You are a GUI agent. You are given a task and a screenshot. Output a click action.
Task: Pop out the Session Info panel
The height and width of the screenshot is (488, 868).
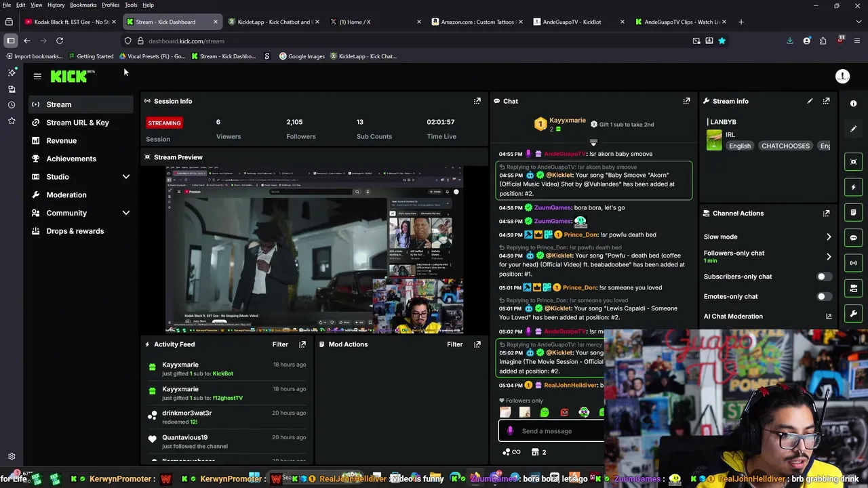coord(477,101)
